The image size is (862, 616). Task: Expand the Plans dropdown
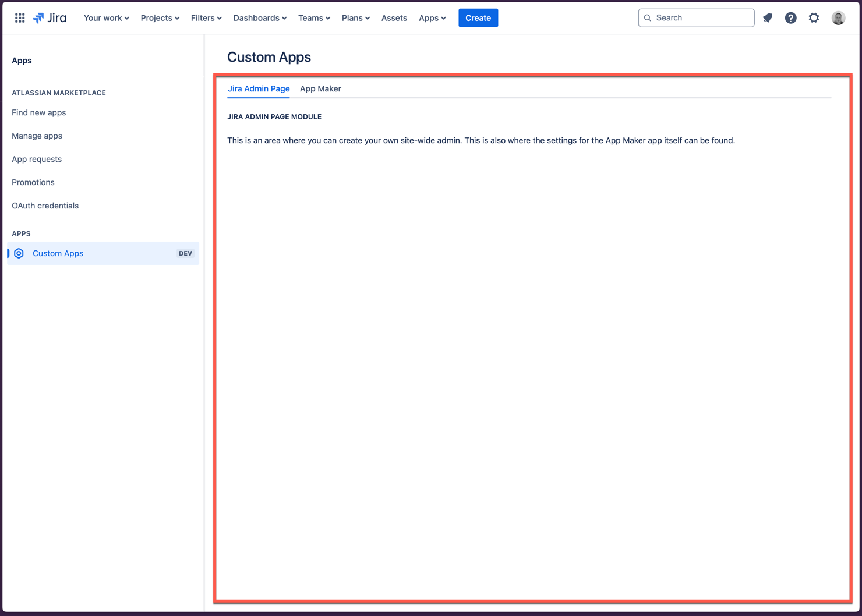coord(356,18)
